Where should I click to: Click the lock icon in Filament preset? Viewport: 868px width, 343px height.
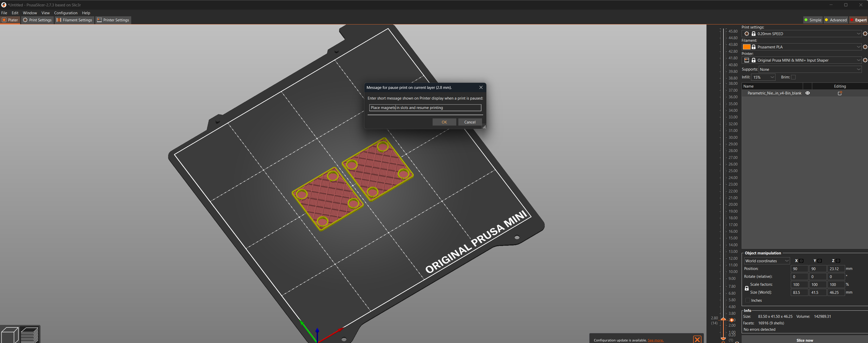click(x=753, y=47)
